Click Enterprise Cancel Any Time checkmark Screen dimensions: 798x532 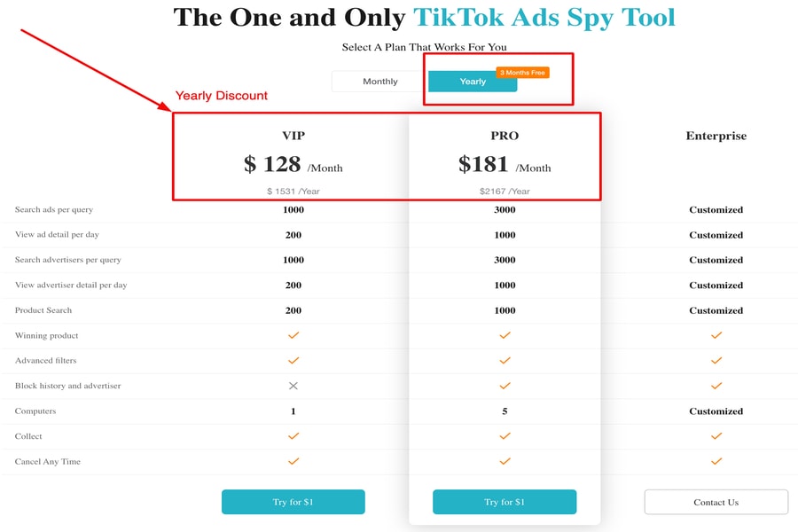[716, 461]
